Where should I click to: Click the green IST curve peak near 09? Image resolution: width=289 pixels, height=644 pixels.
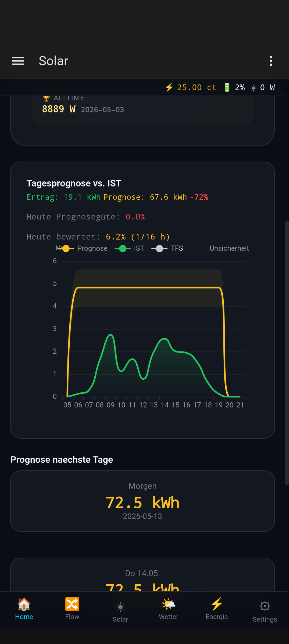click(110, 335)
